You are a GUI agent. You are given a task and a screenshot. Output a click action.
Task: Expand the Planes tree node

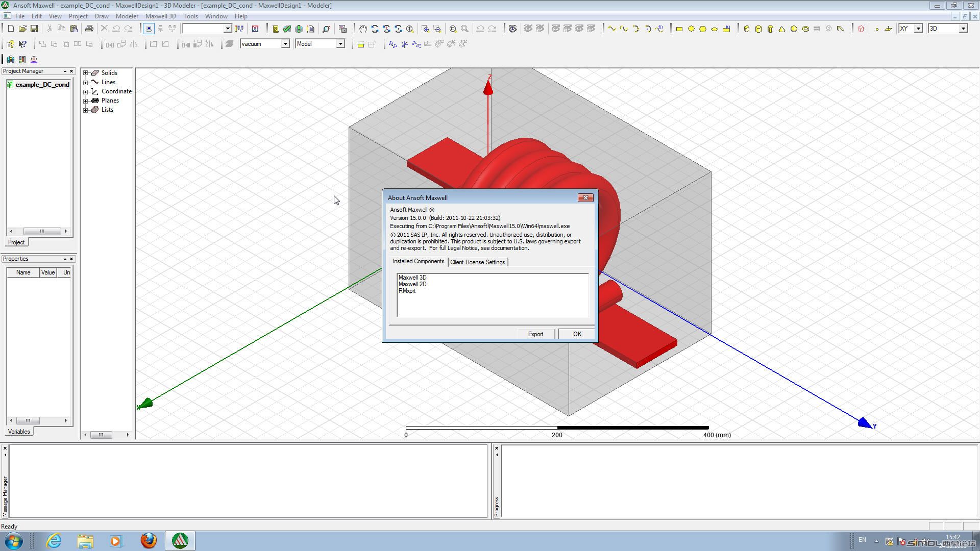[x=86, y=101]
